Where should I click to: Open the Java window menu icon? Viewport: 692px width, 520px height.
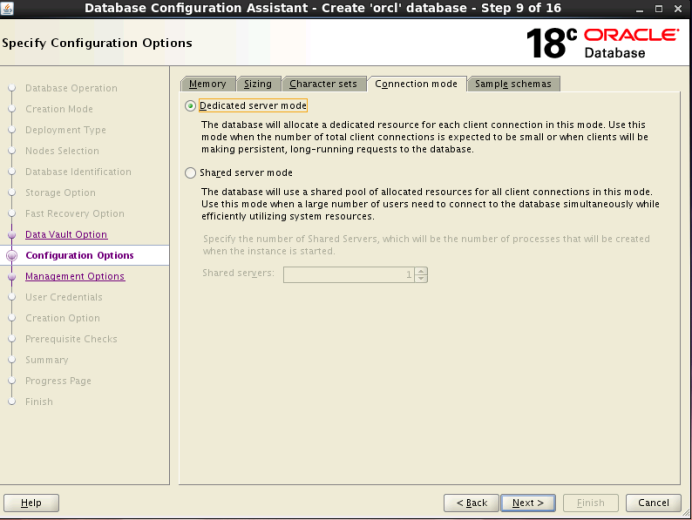[x=7, y=8]
